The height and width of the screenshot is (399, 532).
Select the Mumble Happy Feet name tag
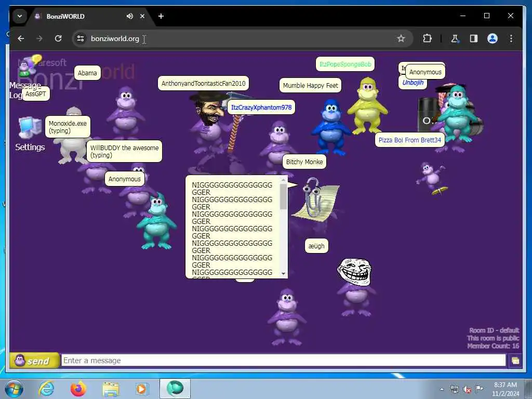click(x=311, y=86)
